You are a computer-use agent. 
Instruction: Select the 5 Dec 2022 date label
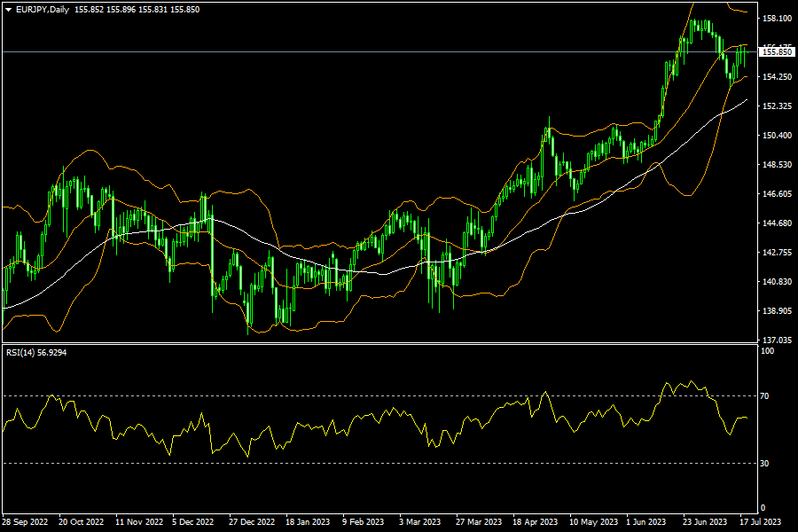coord(193,522)
